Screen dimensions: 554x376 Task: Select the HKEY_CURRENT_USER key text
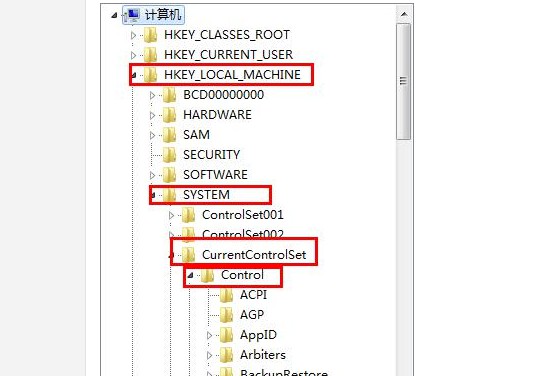229,55
